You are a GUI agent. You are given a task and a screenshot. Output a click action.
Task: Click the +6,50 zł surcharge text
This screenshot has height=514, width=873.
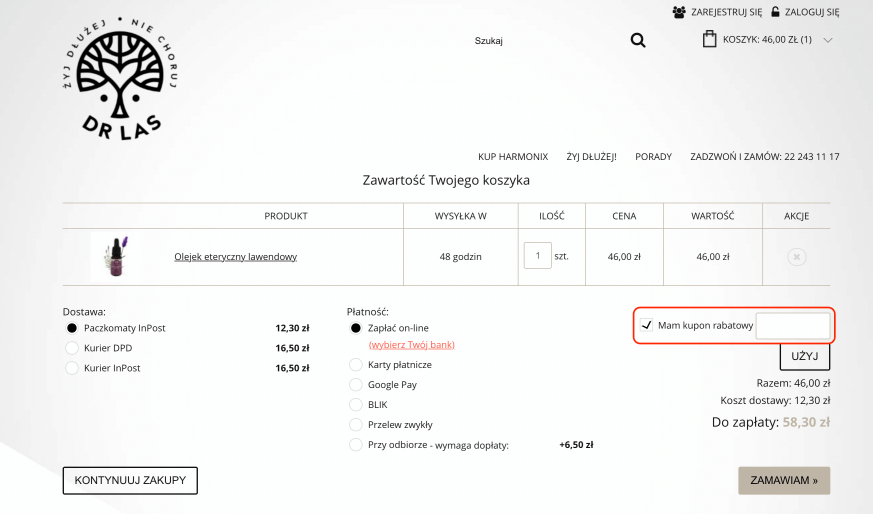[576, 445]
